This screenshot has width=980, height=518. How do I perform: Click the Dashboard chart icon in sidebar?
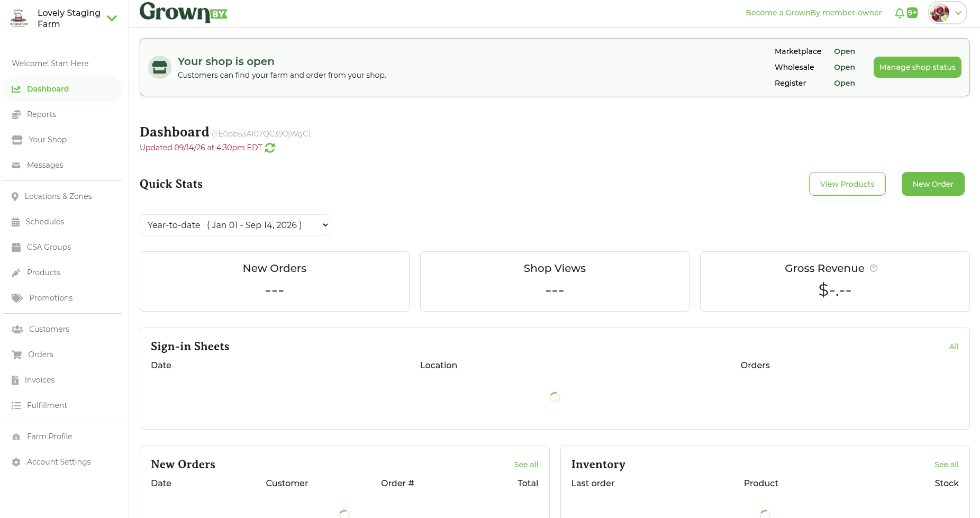(x=16, y=89)
